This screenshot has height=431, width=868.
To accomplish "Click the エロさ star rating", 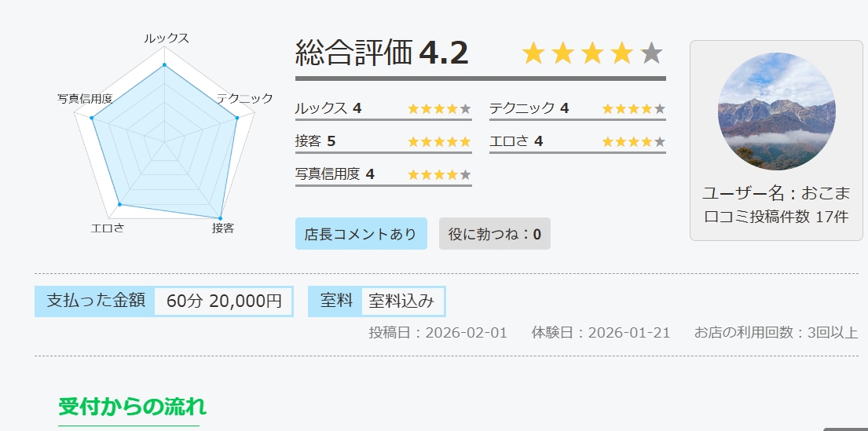I will click(x=633, y=142).
